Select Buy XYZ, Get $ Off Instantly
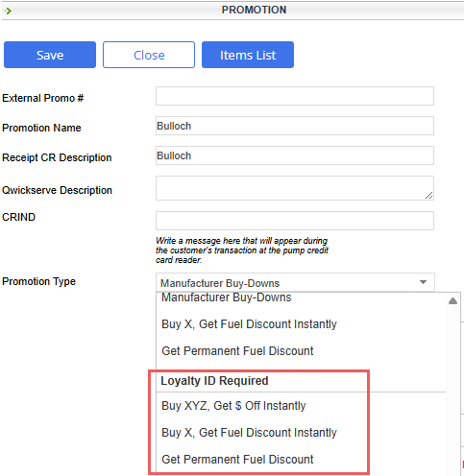This screenshot has width=464, height=476. tap(233, 406)
